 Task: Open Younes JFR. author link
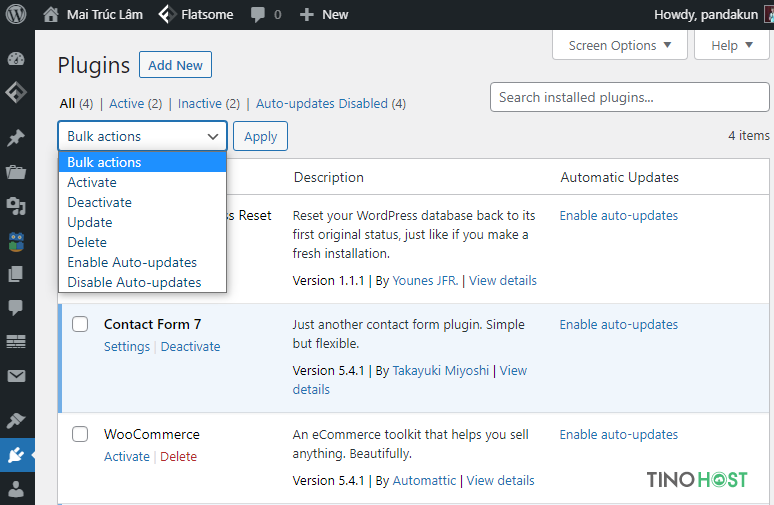point(425,281)
